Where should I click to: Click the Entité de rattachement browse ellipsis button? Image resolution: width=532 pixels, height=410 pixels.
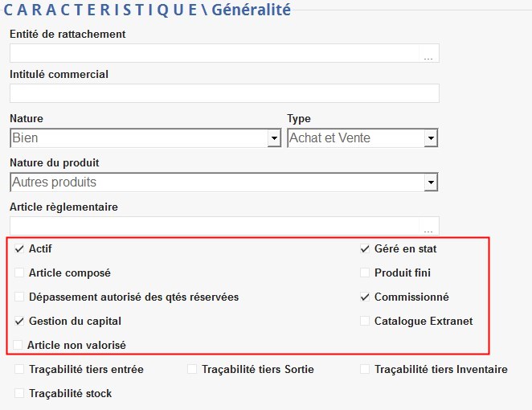(428, 55)
